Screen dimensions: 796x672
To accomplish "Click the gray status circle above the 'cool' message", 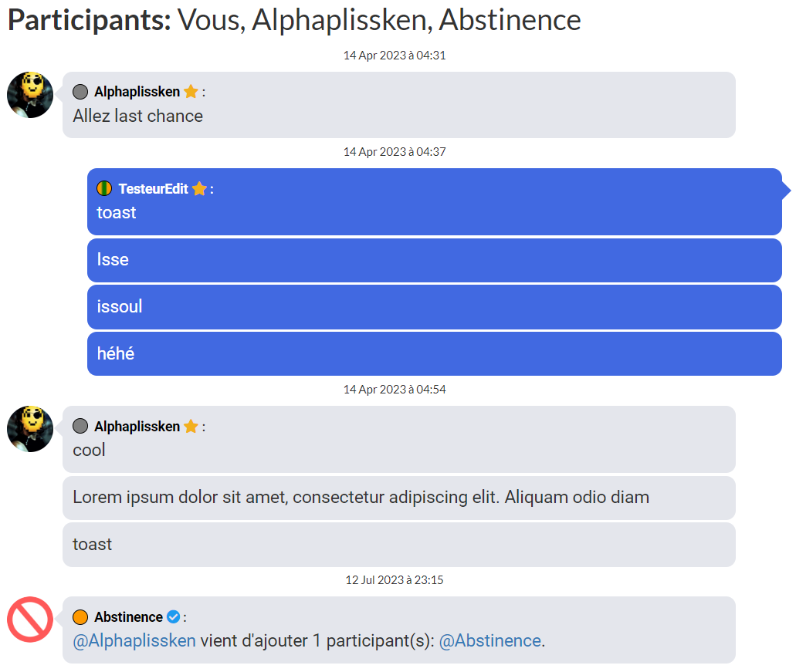I will tap(80, 426).
